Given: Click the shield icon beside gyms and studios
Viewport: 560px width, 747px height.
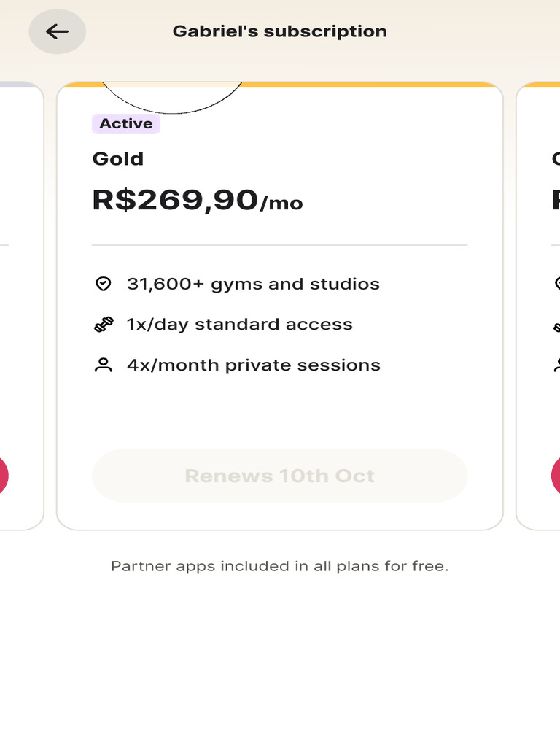Looking at the screenshot, I should [104, 284].
